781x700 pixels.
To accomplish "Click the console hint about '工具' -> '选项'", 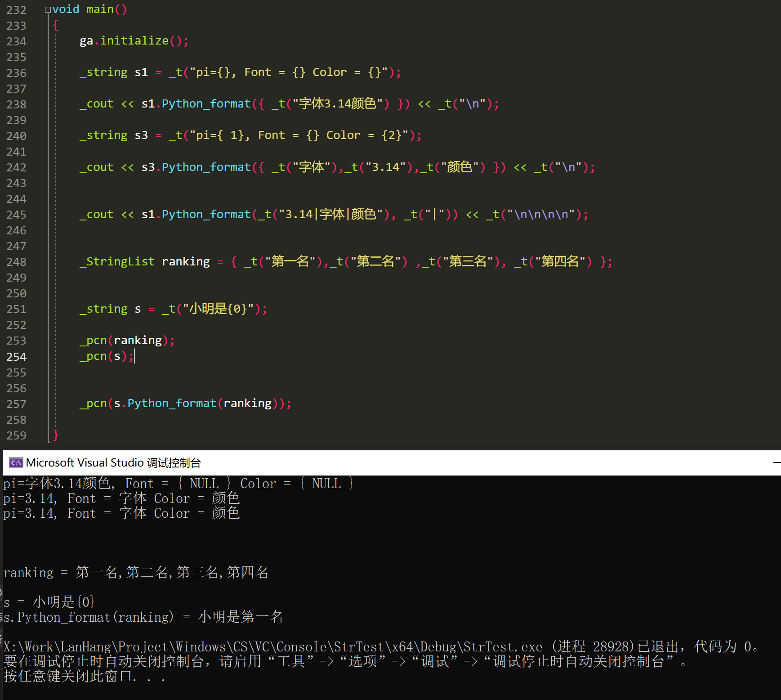I will click(x=345, y=661).
